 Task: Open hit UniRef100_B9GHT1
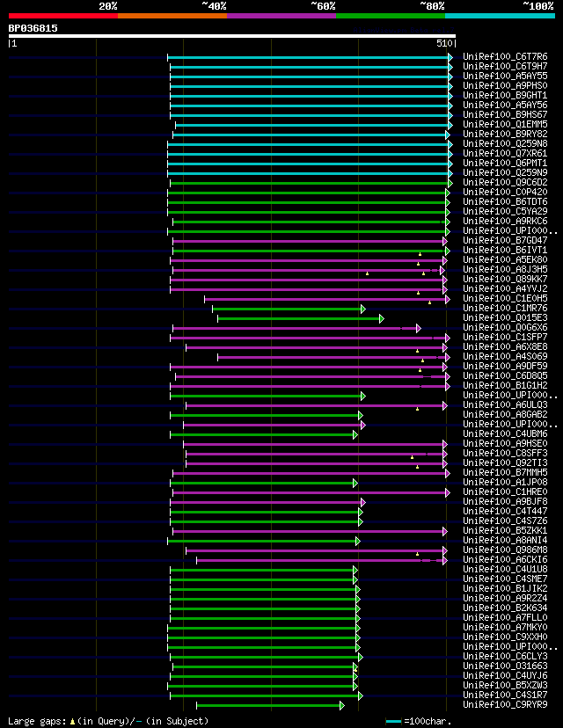pyautogui.click(x=505, y=96)
